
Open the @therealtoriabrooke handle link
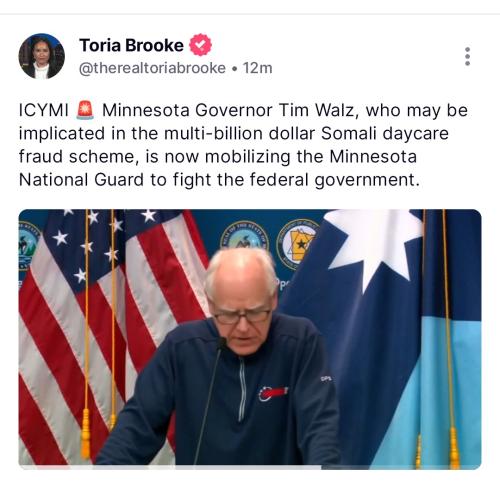pyautogui.click(x=152, y=68)
